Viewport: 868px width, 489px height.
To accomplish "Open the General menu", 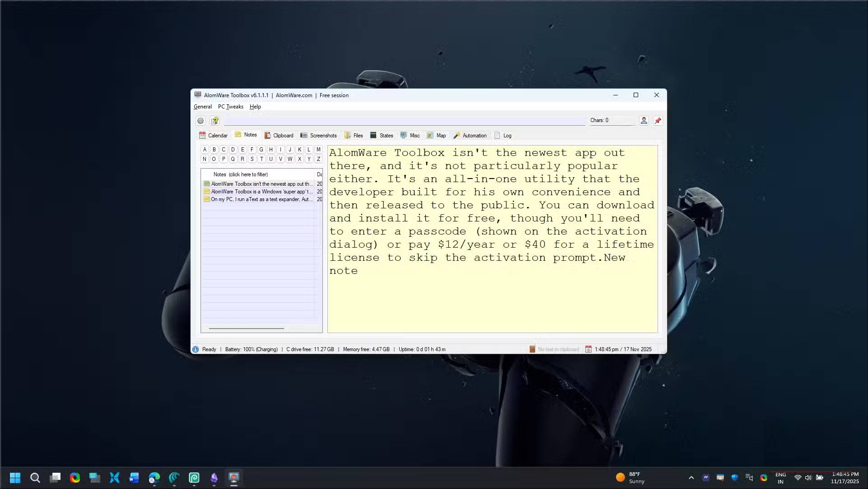I will (x=202, y=107).
